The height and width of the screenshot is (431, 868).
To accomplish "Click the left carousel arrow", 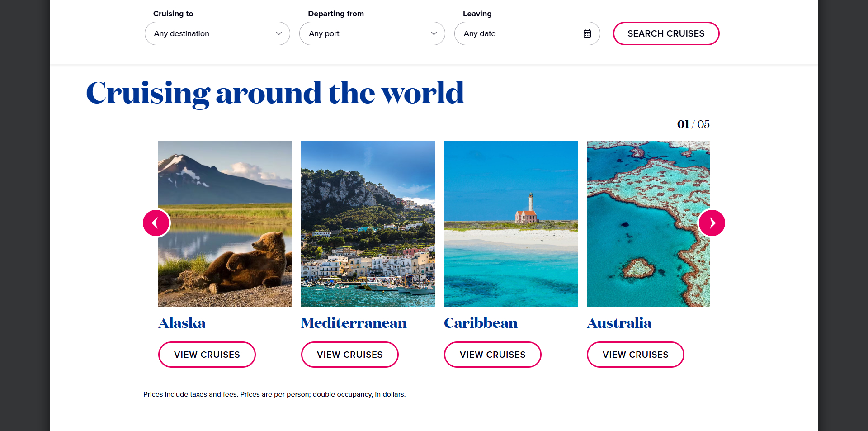I will point(156,223).
